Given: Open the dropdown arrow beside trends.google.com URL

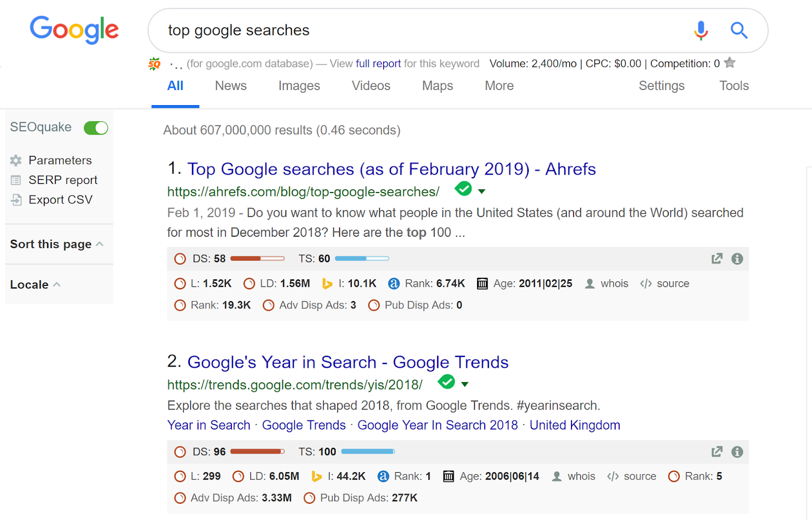Looking at the screenshot, I should [x=465, y=384].
